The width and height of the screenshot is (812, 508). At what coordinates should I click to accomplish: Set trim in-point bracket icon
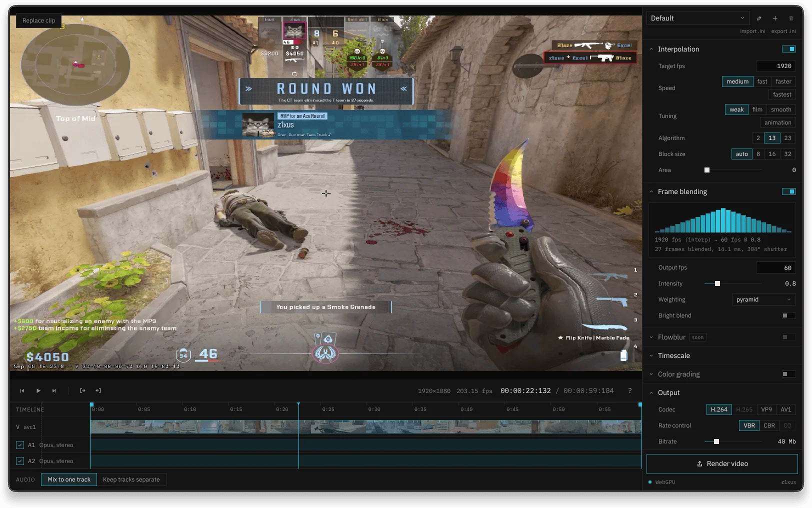click(82, 390)
